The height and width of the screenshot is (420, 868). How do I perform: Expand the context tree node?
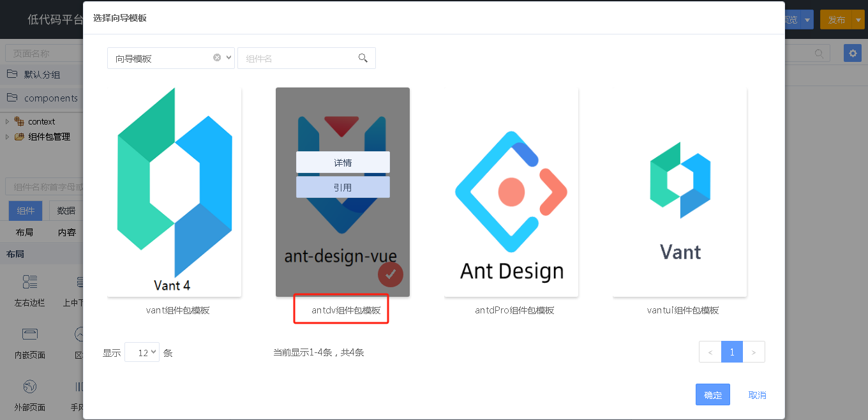(7, 121)
